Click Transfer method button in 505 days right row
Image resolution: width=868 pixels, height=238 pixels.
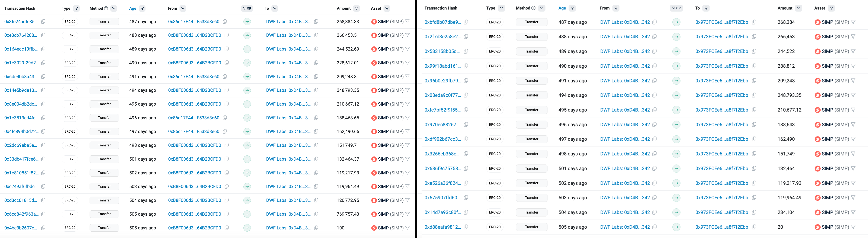pos(531,227)
